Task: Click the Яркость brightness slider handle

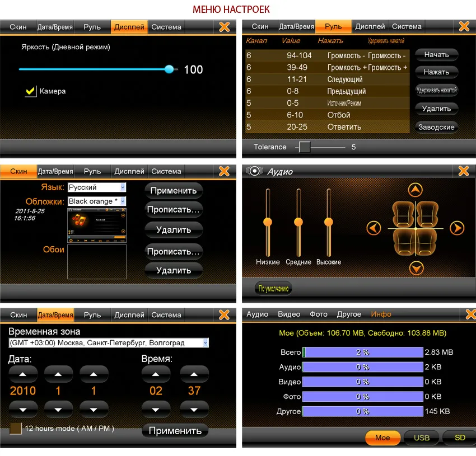Action: (x=169, y=69)
